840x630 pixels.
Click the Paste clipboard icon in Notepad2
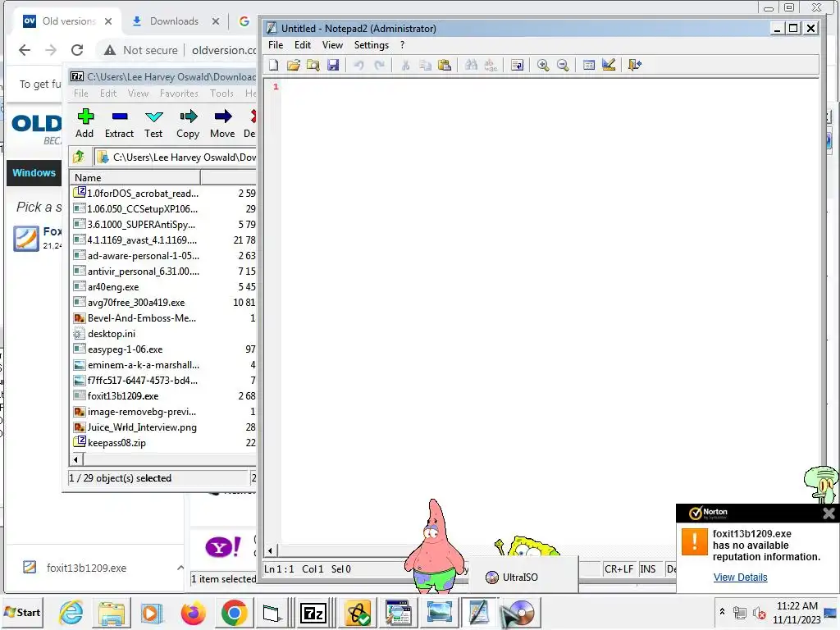[x=445, y=65]
